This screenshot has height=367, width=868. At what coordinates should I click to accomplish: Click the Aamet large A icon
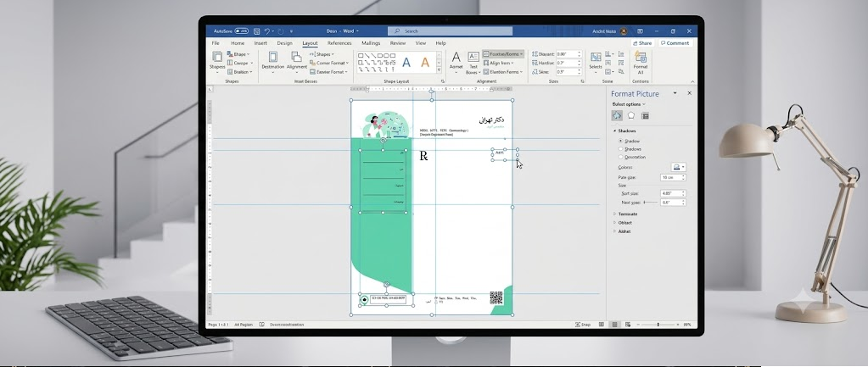456,57
